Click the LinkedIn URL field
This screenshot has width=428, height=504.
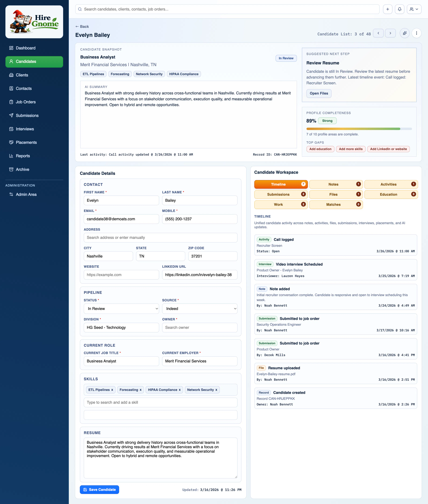pos(200,275)
